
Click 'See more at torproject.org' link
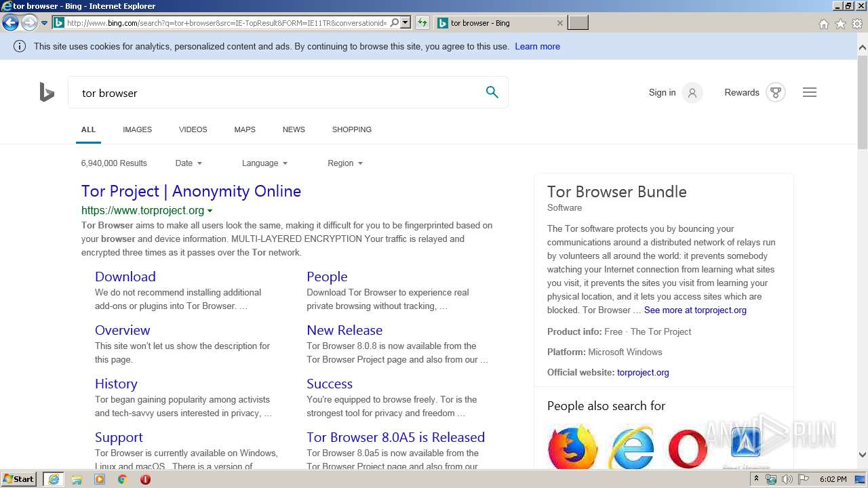coord(695,310)
